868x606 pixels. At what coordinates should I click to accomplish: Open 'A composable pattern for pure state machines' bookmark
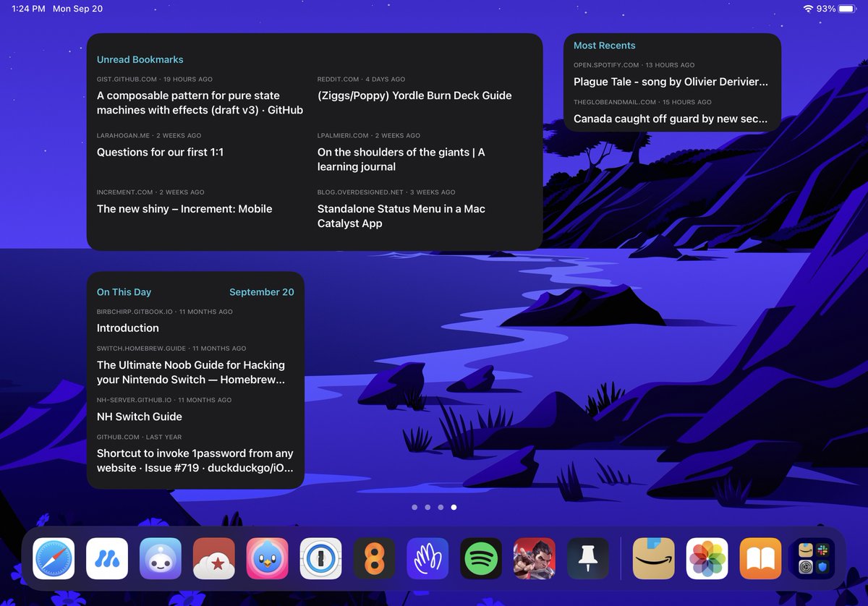(200, 103)
